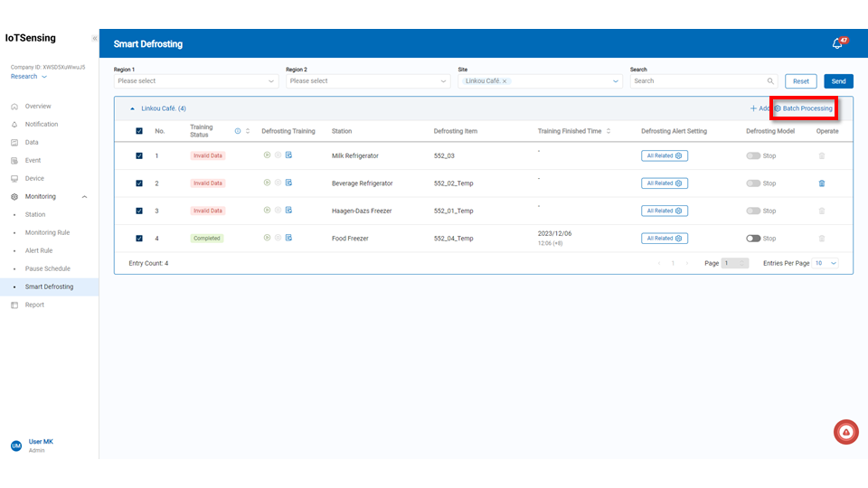Viewport: 868px width, 488px height.
Task: Uncheck the select-all header checkbox
Action: pos(138,131)
